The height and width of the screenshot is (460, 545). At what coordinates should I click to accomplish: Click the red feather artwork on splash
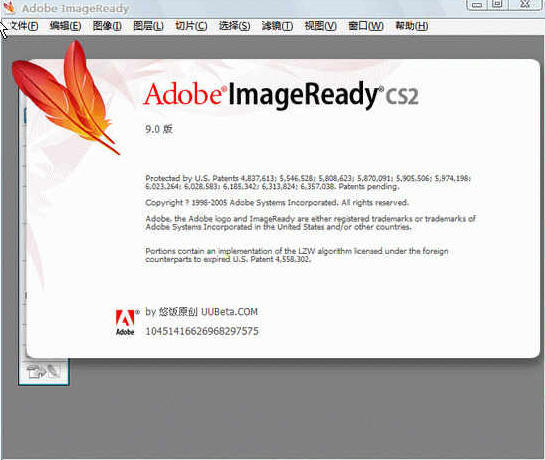point(66,97)
